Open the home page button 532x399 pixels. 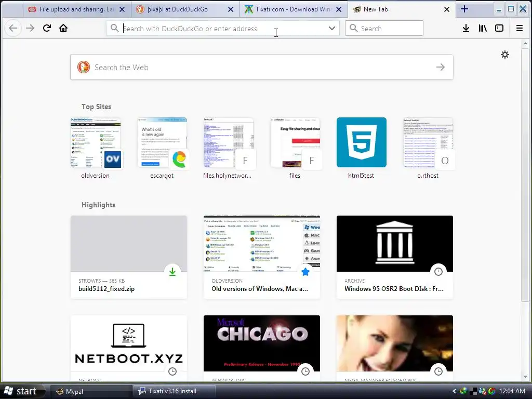click(63, 28)
